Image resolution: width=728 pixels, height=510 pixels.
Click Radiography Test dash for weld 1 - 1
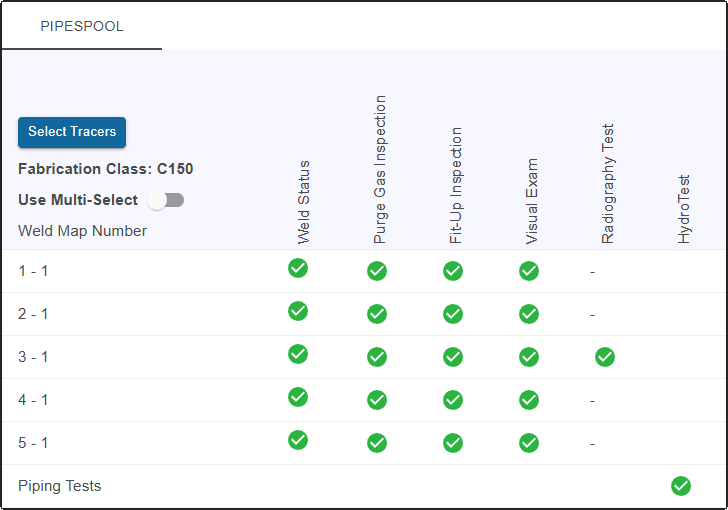(x=592, y=272)
